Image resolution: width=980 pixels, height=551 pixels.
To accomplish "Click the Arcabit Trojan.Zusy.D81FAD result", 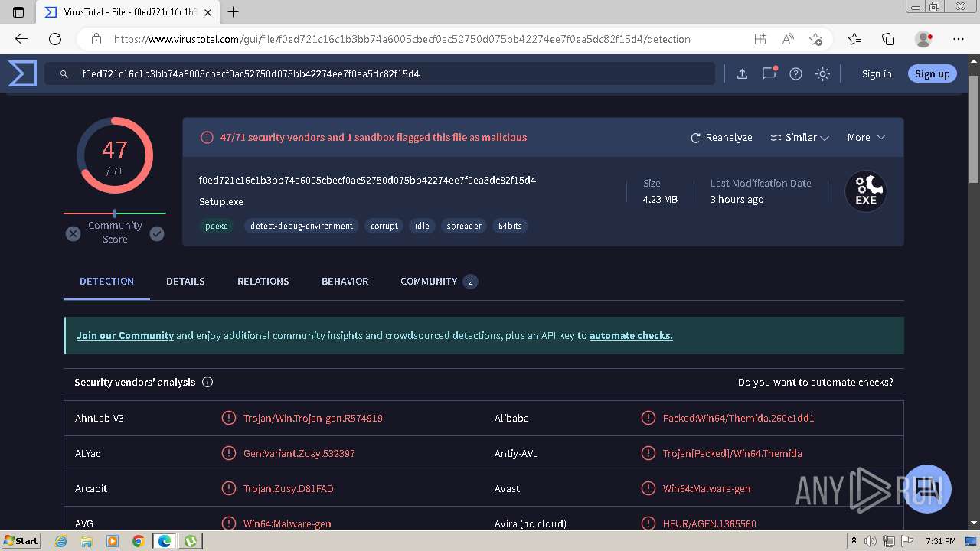I will (x=289, y=489).
